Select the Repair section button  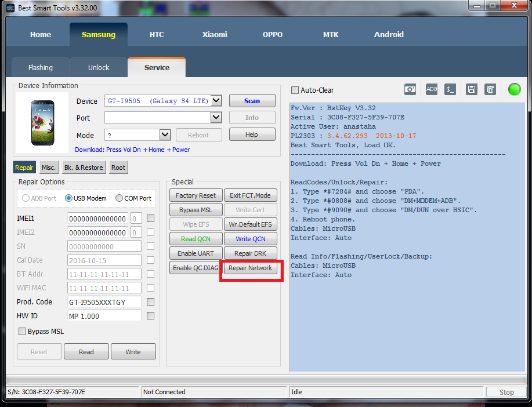coord(24,168)
